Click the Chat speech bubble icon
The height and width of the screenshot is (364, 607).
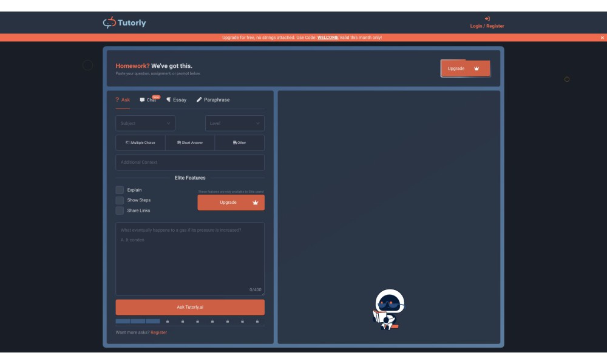142,100
